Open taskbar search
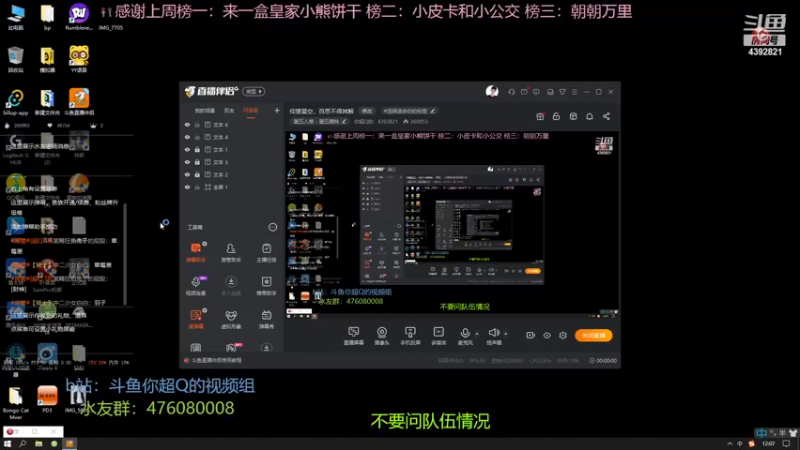This screenshot has width=800, height=450. [23, 444]
